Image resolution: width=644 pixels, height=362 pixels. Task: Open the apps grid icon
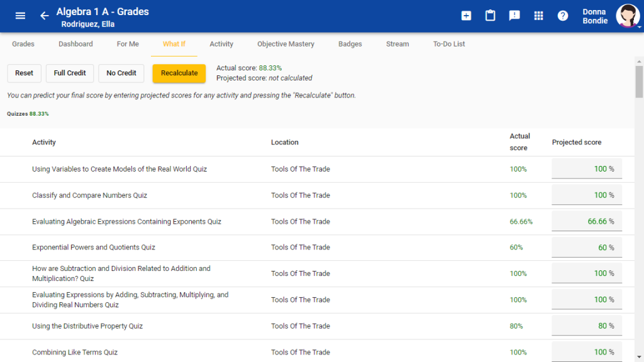(538, 16)
